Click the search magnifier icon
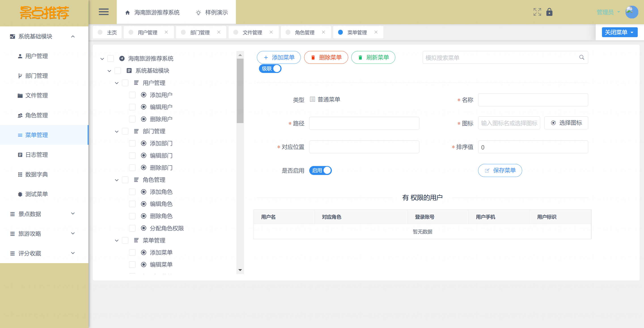 tap(581, 58)
